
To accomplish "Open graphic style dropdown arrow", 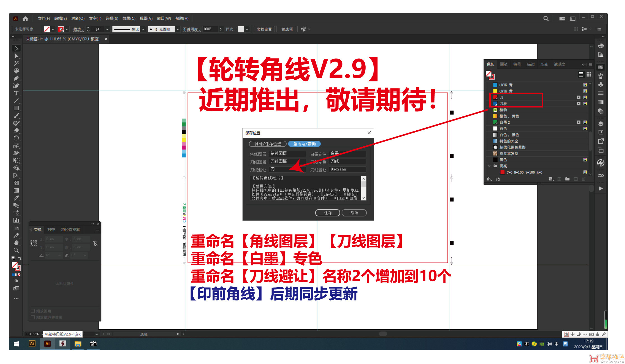I will pyautogui.click(x=247, y=29).
